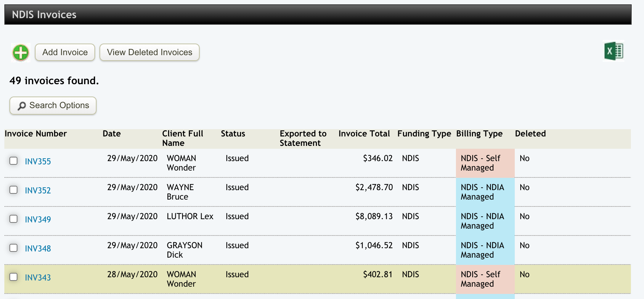Viewport: 644px width, 299px height.
Task: Open invoice INV343
Action: point(38,278)
